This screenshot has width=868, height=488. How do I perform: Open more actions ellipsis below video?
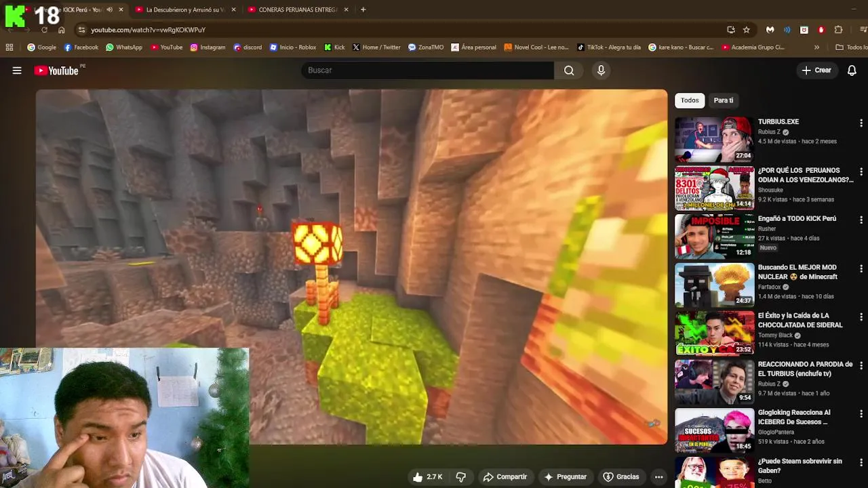tap(658, 477)
